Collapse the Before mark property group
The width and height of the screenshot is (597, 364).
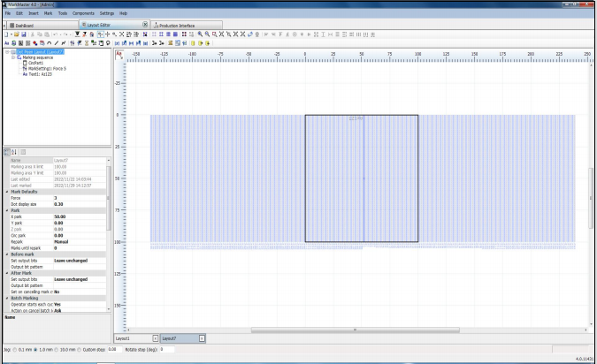coord(7,254)
